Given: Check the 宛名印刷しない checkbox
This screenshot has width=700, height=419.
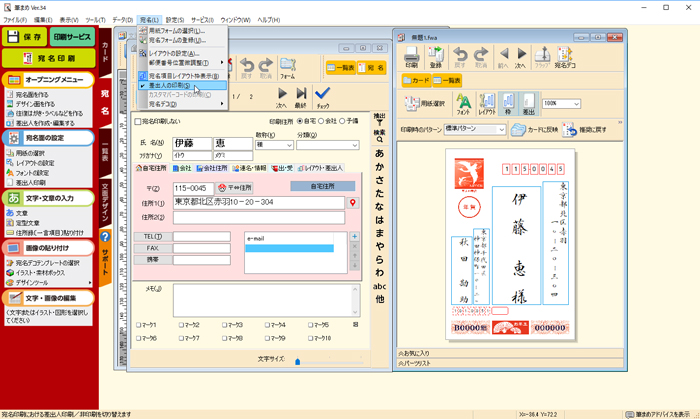Looking at the screenshot, I should [x=138, y=122].
